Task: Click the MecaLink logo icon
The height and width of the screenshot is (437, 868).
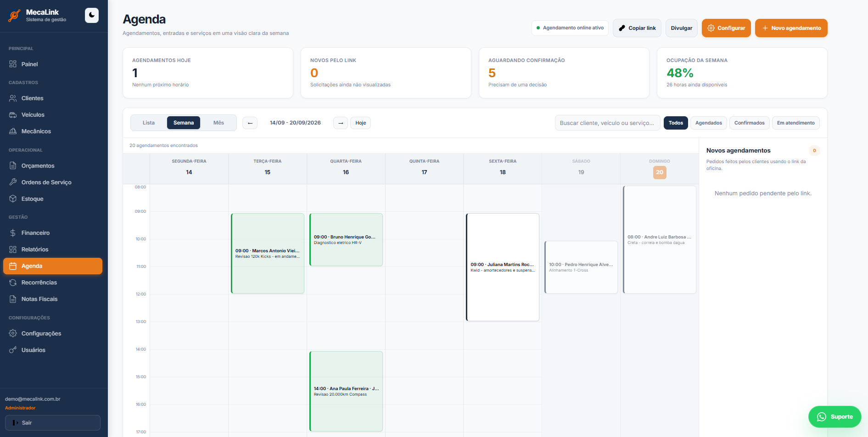Action: click(14, 16)
